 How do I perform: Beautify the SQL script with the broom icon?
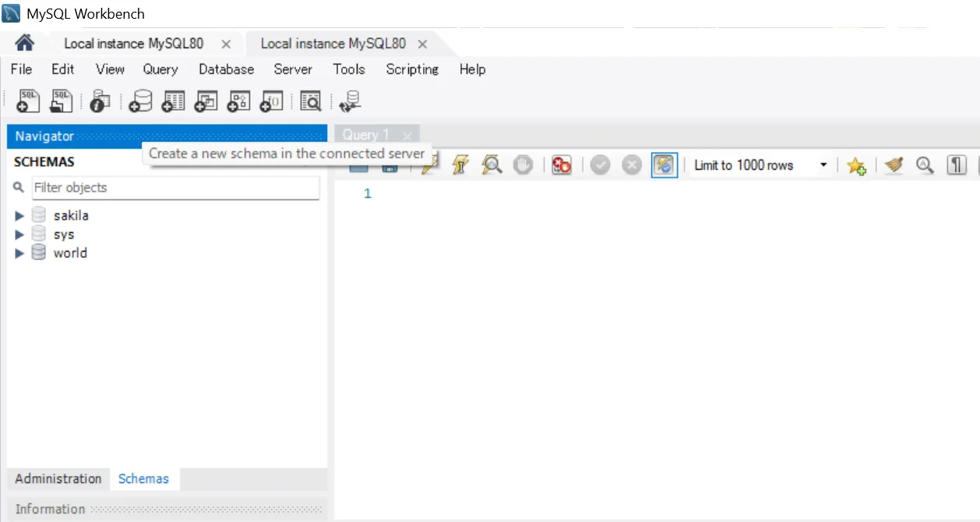tap(894, 164)
